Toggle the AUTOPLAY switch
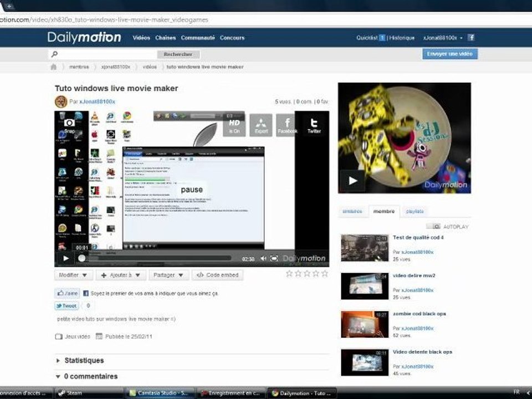The width and height of the screenshot is (532, 399). coord(433,226)
